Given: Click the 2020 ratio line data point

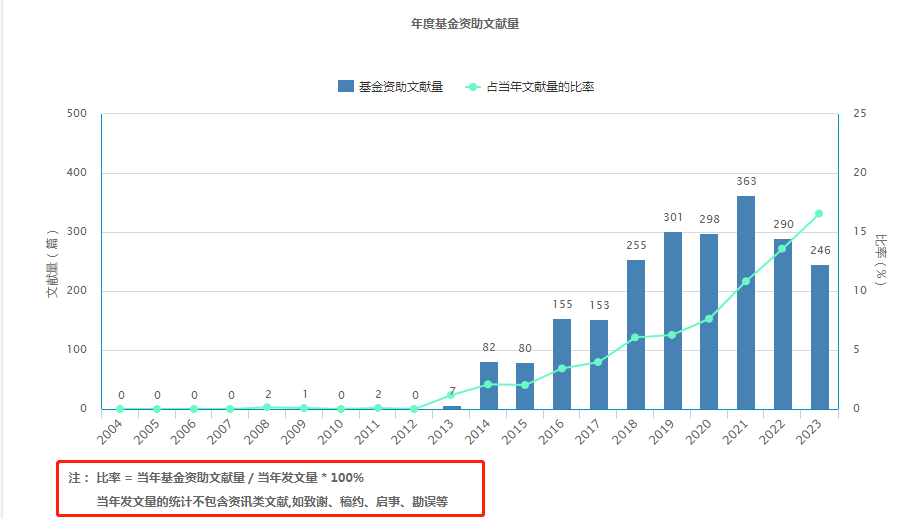Looking at the screenshot, I should click(709, 319).
